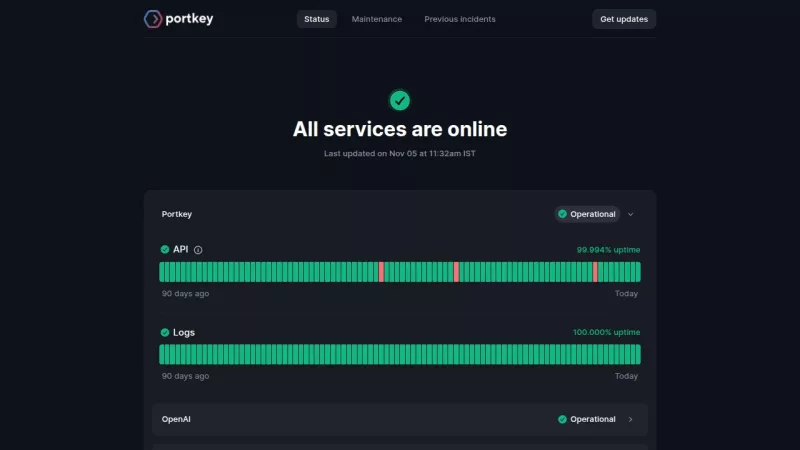Click the Portkey Operational status badge
Screen dimensions: 800x450
pyautogui.click(x=587, y=214)
